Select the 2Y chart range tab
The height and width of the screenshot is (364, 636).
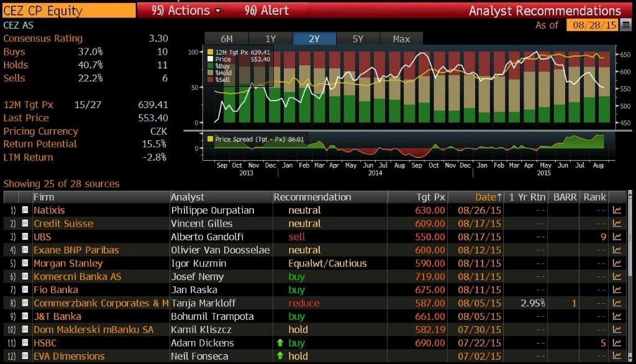click(x=314, y=39)
